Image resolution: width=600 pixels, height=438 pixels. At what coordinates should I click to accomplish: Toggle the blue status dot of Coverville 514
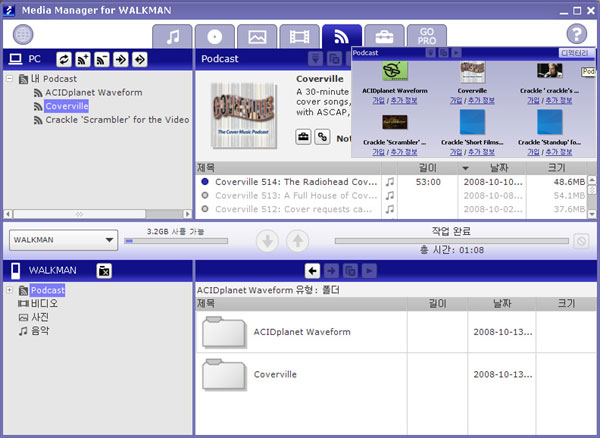[205, 182]
